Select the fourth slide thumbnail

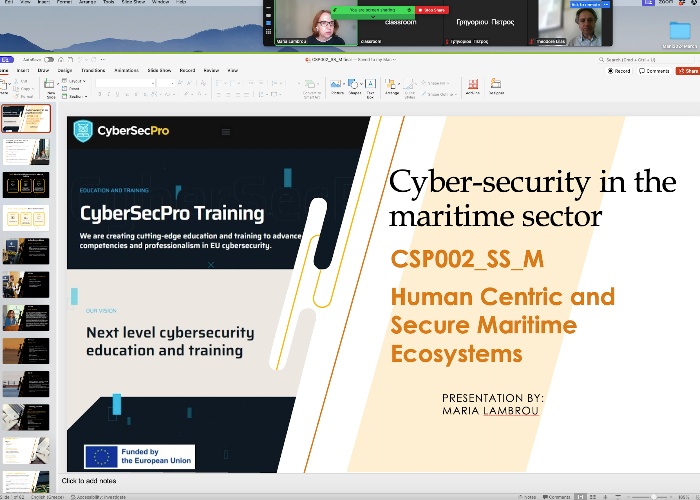(26, 218)
